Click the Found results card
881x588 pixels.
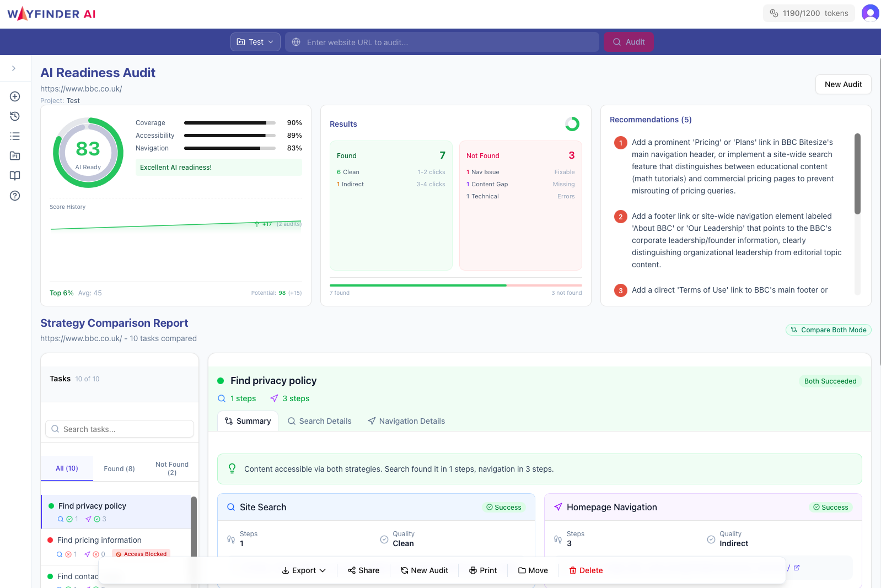(x=391, y=206)
